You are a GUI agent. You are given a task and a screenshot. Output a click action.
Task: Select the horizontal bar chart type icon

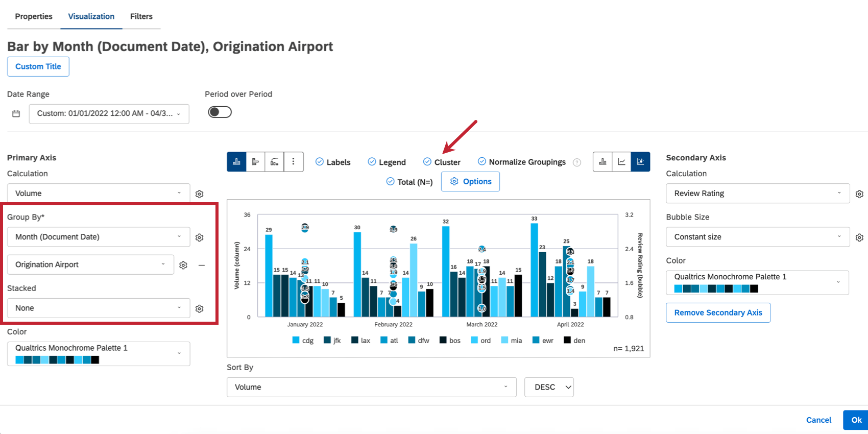click(255, 161)
